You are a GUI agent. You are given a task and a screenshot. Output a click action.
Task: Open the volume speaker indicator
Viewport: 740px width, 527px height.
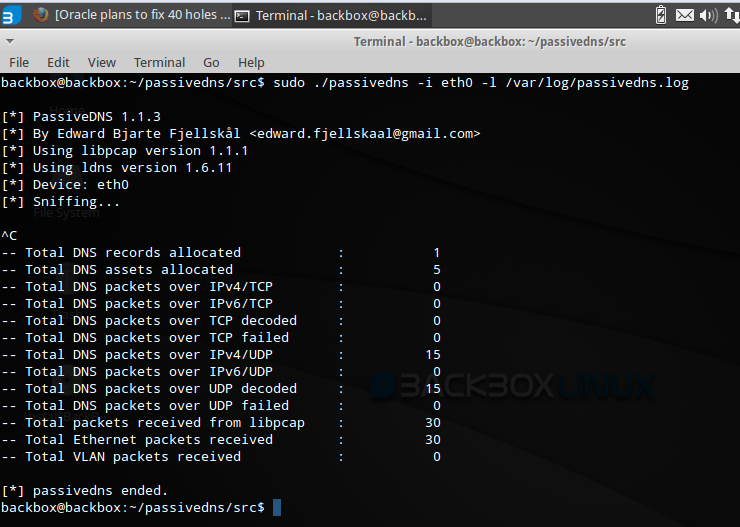point(708,16)
